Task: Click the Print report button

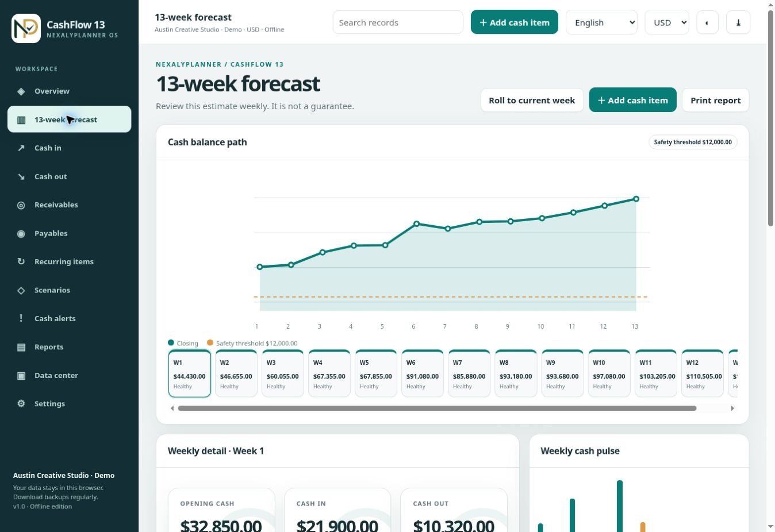Action: pos(715,100)
